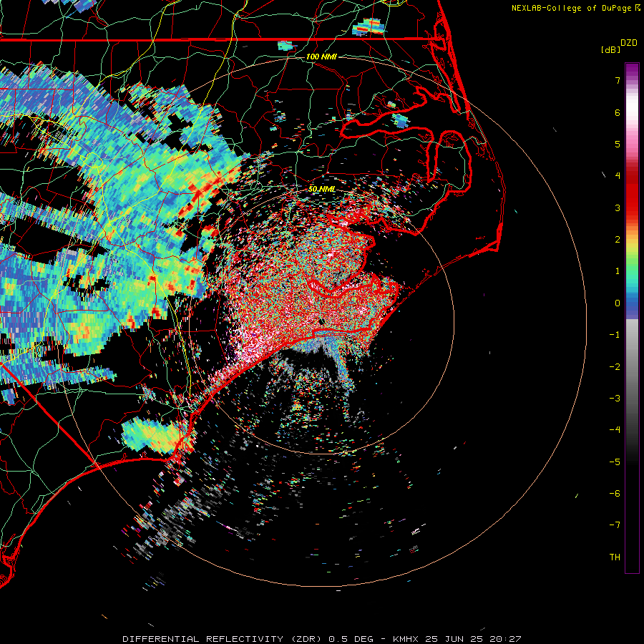The width and height of the screenshot is (644, 644).
Task: Click the 50 NMI range ring label
Action: (x=321, y=189)
